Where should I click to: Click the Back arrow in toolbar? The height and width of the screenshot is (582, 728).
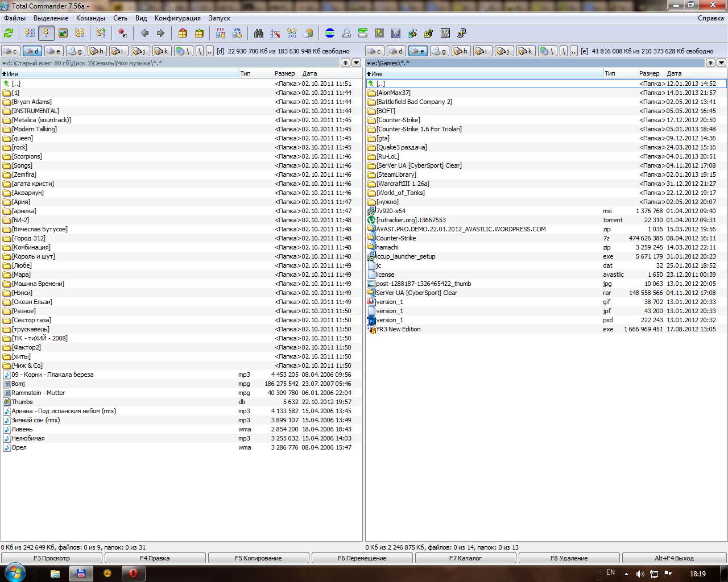coord(144,33)
